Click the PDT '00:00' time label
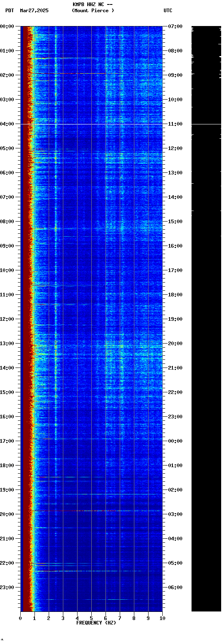The image size is (224, 644). (x=7, y=26)
